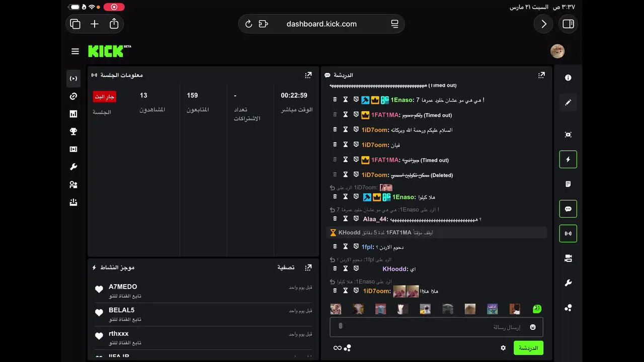Image resolution: width=644 pixels, height=362 pixels.
Task: Time out 1iD7oom for the السلام عليكم message
Action: click(x=346, y=130)
